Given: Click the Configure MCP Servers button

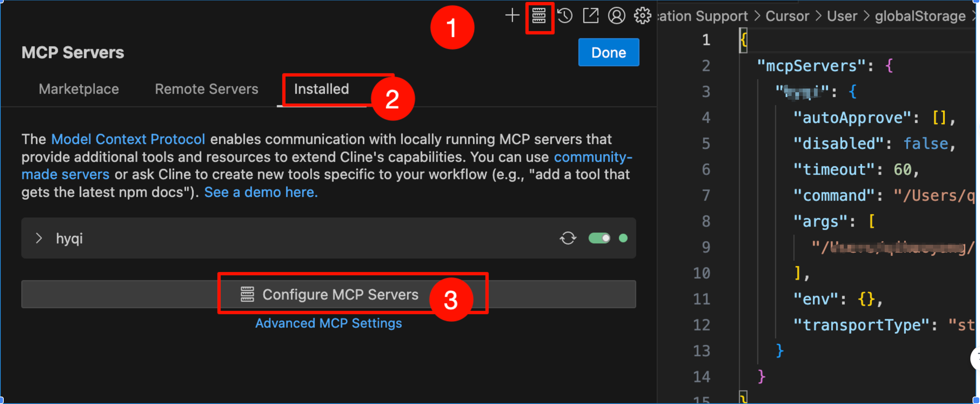Looking at the screenshot, I should [x=340, y=295].
